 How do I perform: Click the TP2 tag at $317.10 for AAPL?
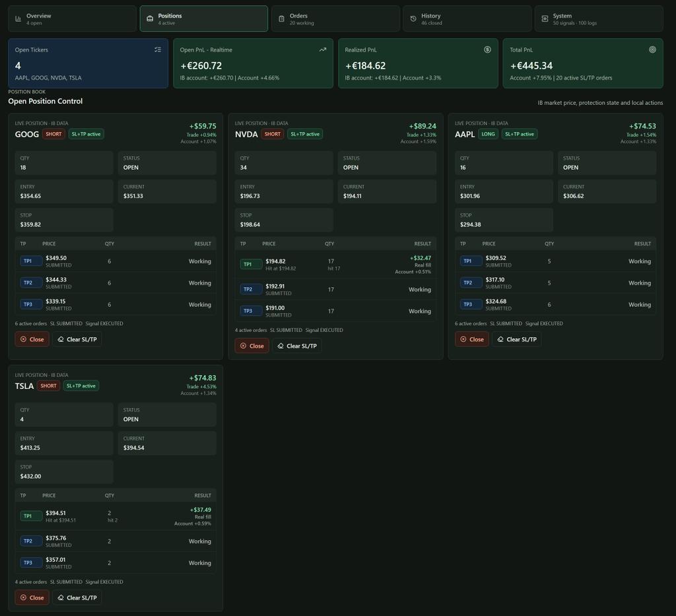coord(471,283)
